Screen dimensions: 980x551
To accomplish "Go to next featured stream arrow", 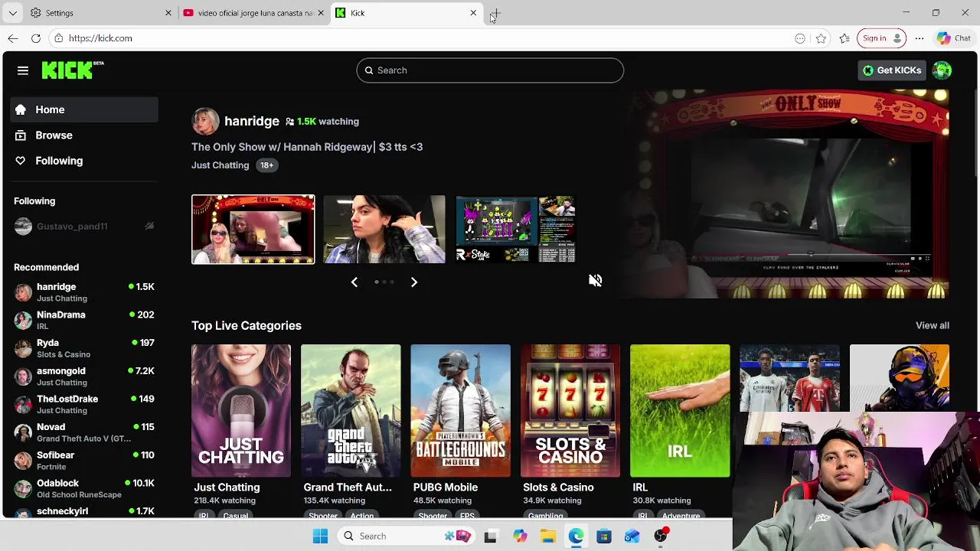I will (x=413, y=282).
